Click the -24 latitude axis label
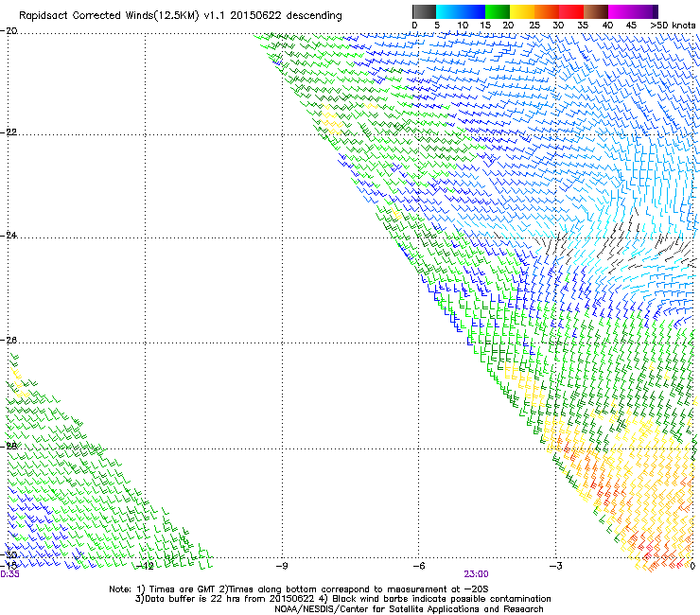This screenshot has height=615, width=700. click(9, 235)
